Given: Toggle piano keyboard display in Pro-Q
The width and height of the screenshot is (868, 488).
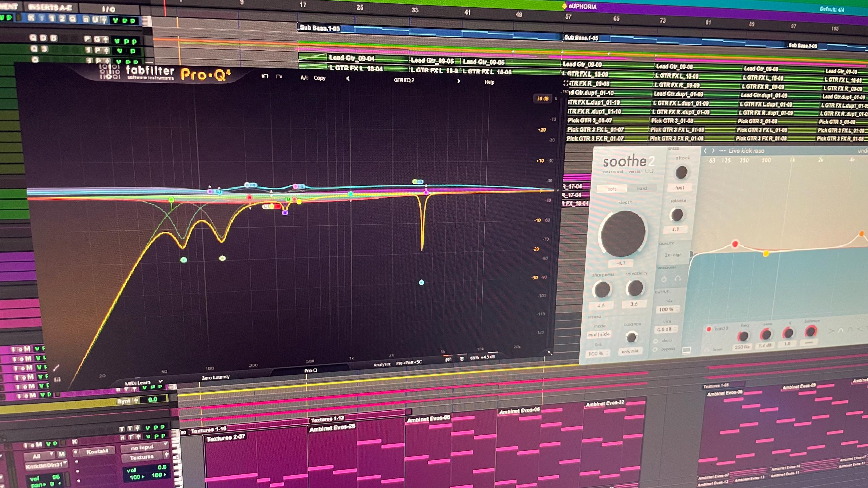Looking at the screenshot, I should [x=57, y=380].
